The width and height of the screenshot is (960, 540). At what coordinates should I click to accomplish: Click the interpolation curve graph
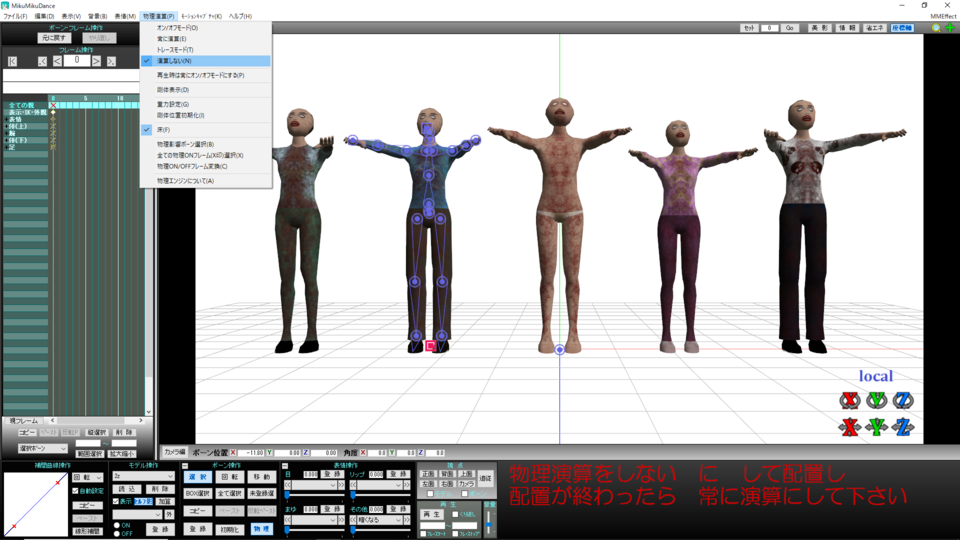(36, 504)
